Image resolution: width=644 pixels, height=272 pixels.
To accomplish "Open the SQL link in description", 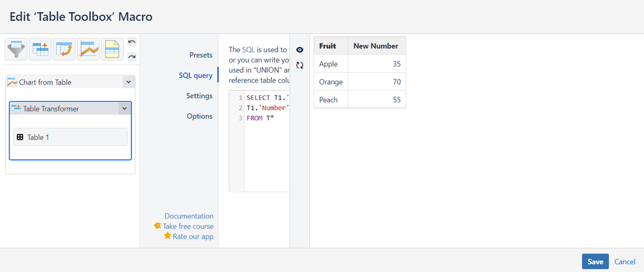I will [248, 50].
